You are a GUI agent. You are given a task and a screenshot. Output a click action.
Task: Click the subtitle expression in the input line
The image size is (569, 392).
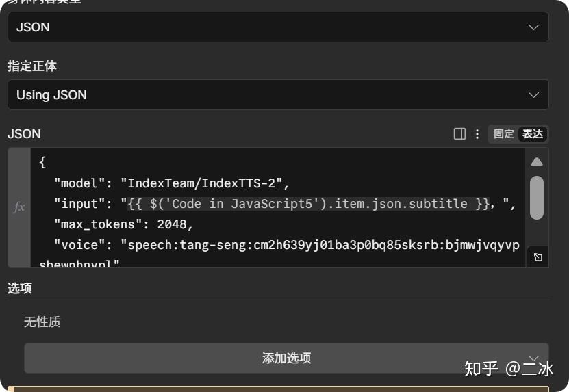pos(308,204)
